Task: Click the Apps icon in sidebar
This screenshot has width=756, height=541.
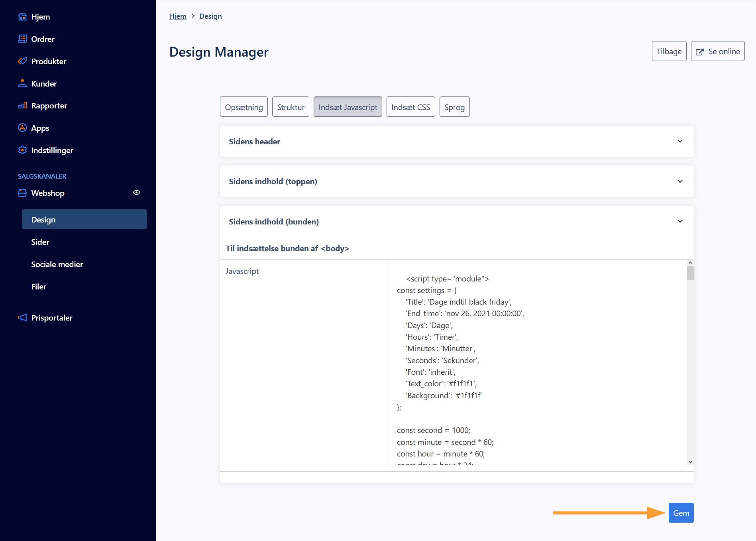Action: 22,128
